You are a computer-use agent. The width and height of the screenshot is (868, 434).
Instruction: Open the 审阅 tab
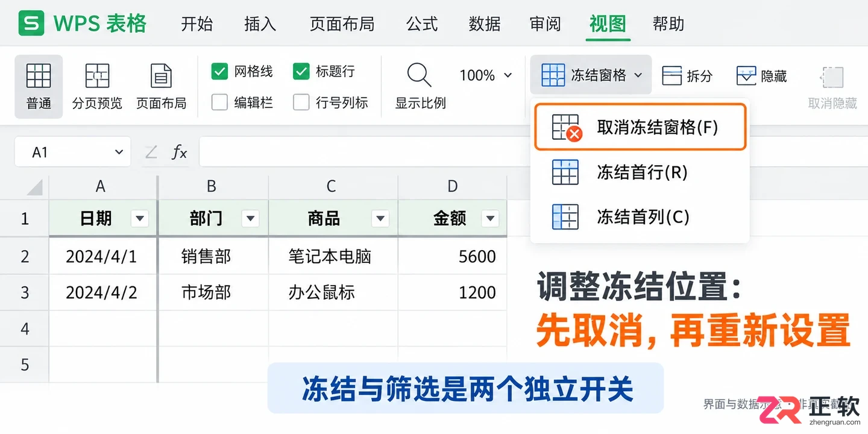[x=546, y=24]
